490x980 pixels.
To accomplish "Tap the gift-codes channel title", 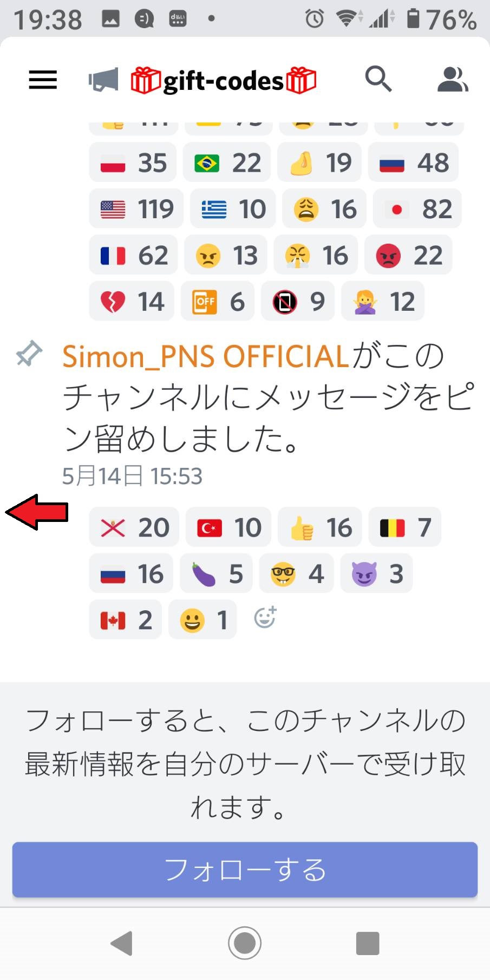I will [223, 81].
